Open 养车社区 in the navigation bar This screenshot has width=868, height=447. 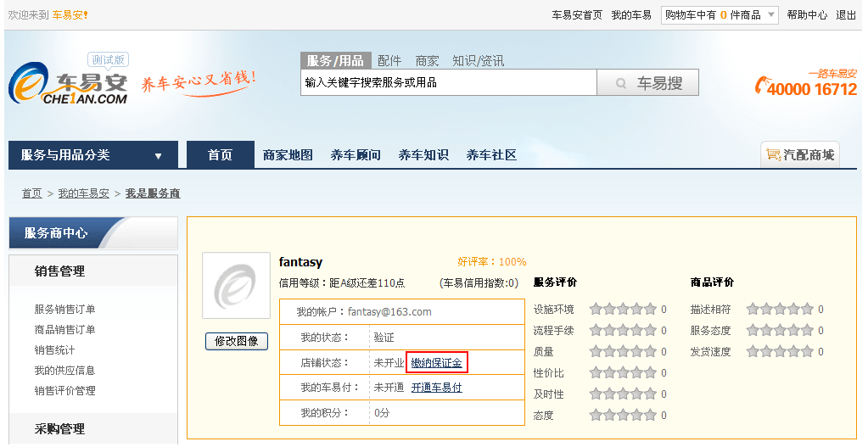[x=491, y=155]
